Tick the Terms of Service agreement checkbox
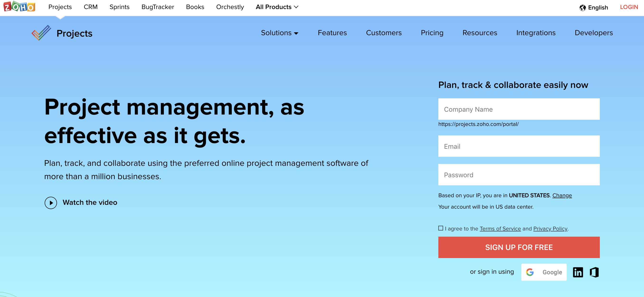The width and height of the screenshot is (644, 297). pos(441,228)
